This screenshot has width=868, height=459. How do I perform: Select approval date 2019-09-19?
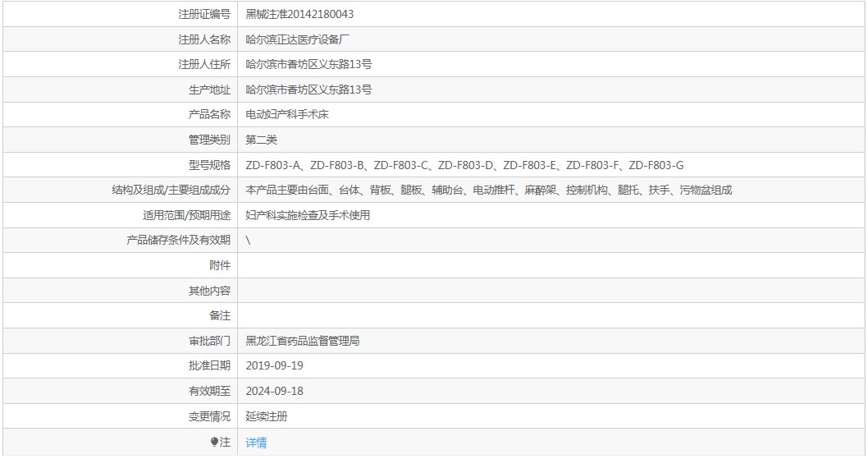point(275,366)
